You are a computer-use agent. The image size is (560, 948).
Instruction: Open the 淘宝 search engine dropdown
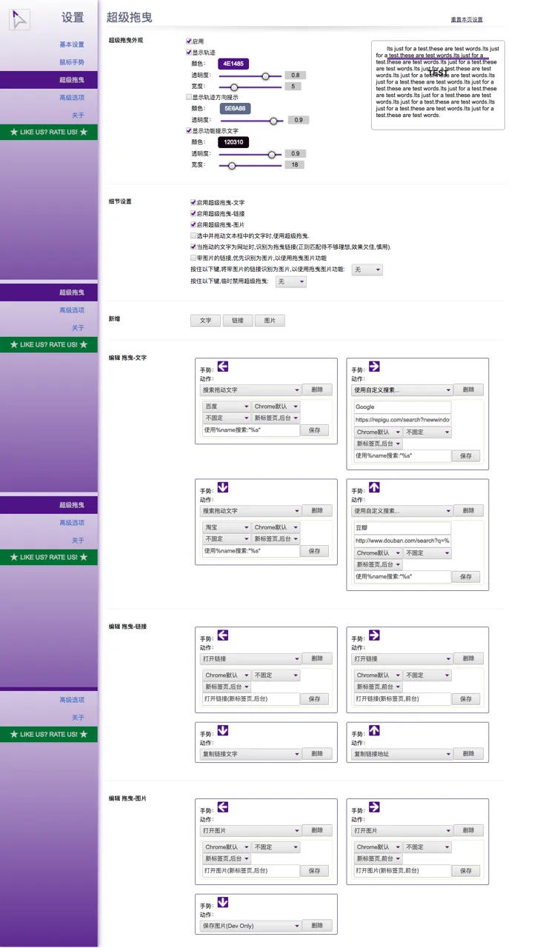(226, 527)
